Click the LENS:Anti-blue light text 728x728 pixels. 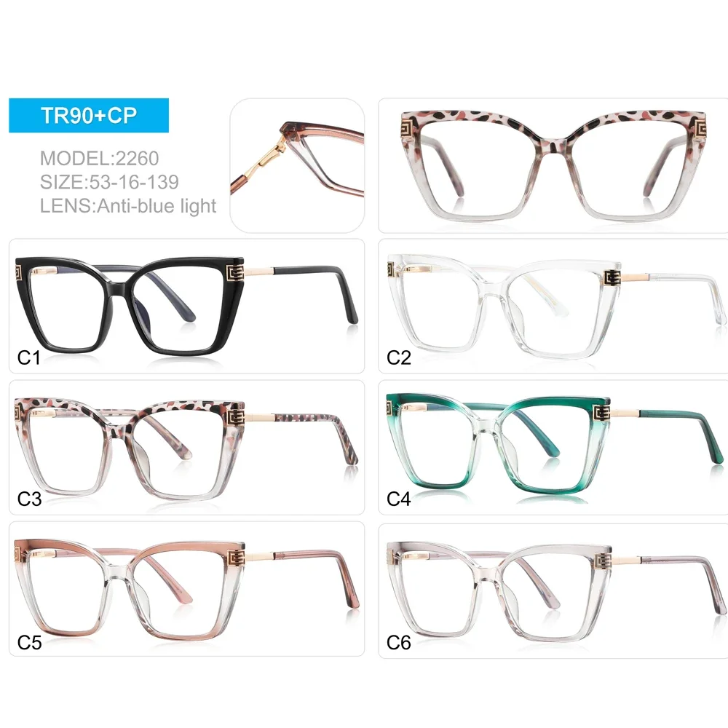128,206
